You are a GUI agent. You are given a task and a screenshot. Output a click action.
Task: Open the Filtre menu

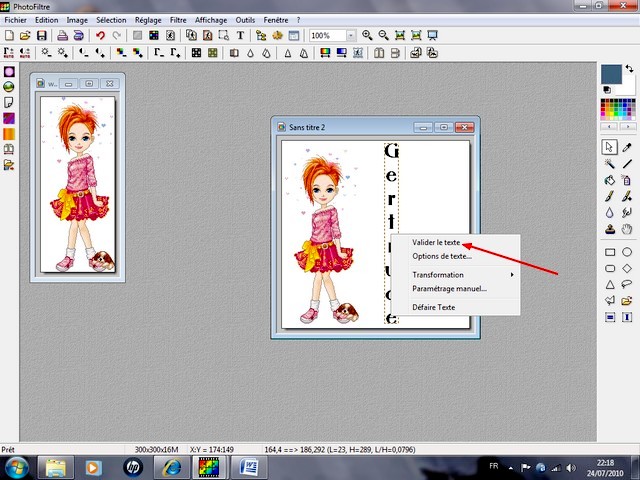tap(178, 20)
